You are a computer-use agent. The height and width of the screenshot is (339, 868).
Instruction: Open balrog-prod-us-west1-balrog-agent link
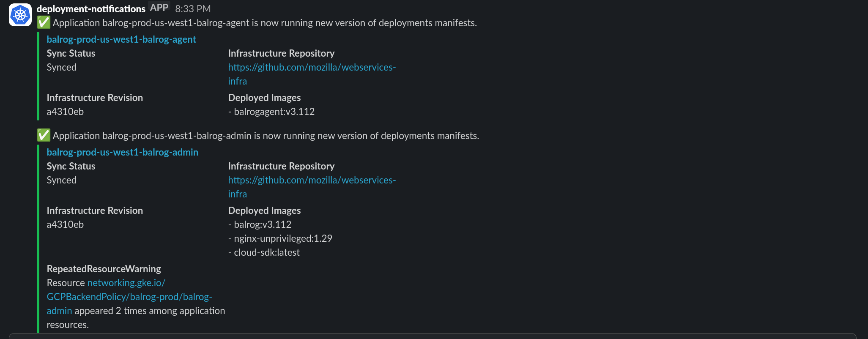[x=121, y=39]
